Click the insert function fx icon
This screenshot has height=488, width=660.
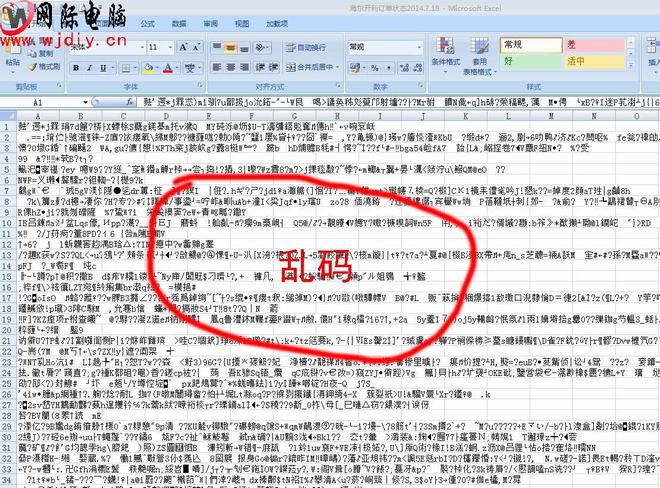coord(129,103)
